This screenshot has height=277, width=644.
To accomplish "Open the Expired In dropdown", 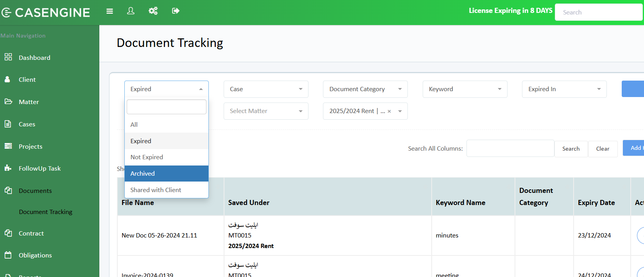I will (x=564, y=89).
